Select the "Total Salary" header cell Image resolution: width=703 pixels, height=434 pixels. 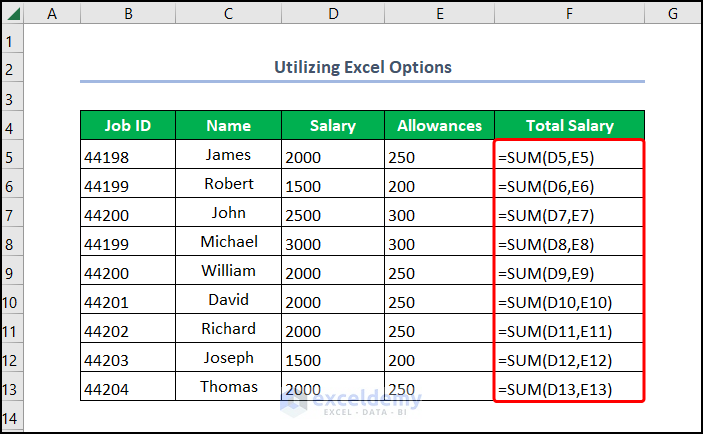click(x=569, y=126)
